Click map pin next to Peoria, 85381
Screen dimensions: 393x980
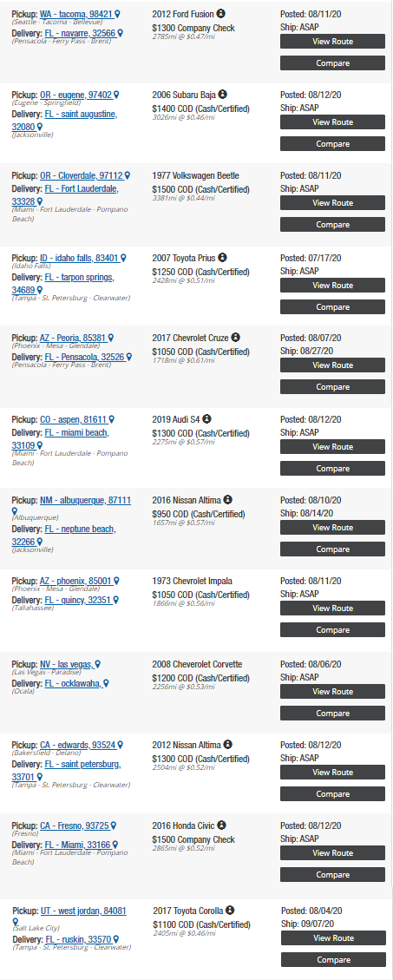tap(110, 338)
